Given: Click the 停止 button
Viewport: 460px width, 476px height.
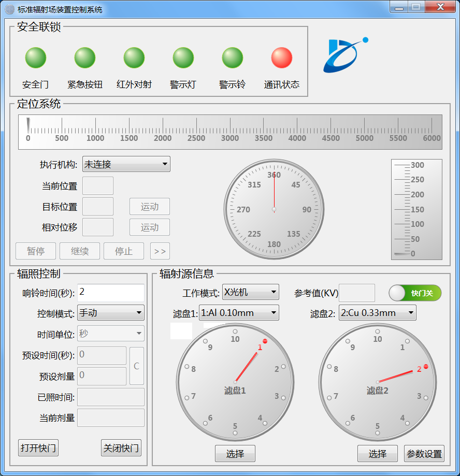Looking at the screenshot, I should point(124,251).
